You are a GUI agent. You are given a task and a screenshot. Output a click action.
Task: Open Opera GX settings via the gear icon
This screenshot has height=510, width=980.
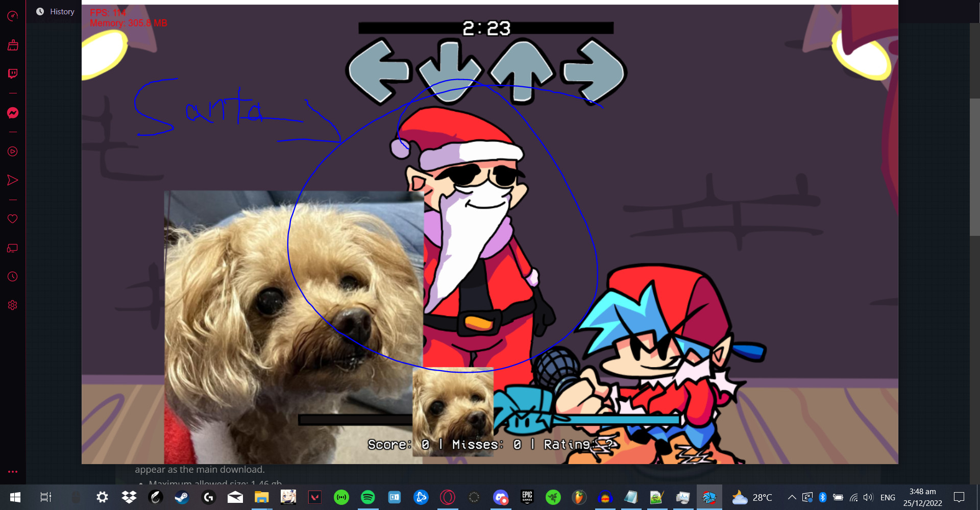tap(13, 305)
